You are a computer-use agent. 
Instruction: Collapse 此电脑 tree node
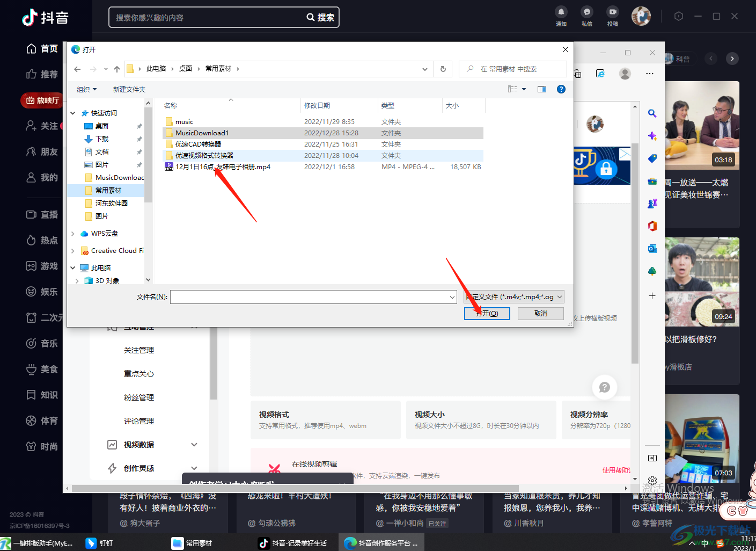click(73, 268)
